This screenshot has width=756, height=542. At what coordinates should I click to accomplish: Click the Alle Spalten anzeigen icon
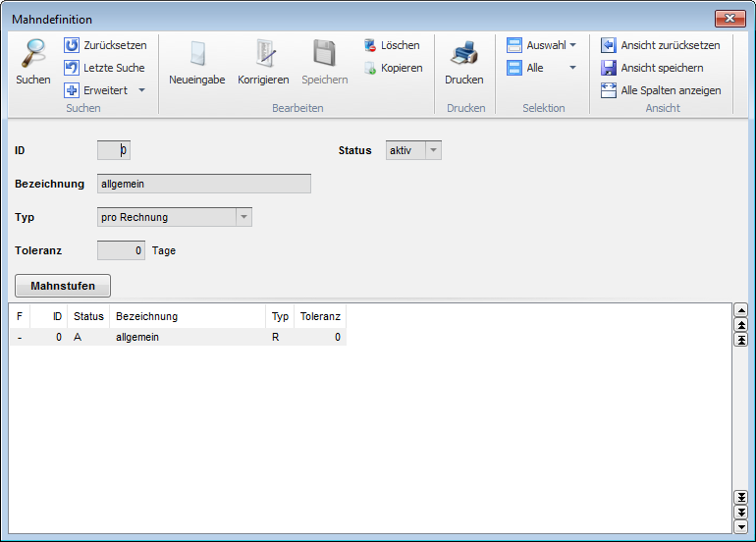(609, 90)
